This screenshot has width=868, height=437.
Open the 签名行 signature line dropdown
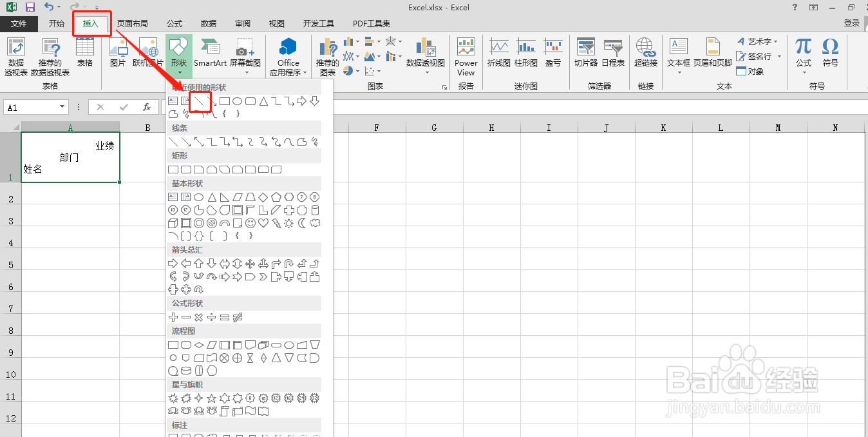pyautogui.click(x=759, y=56)
